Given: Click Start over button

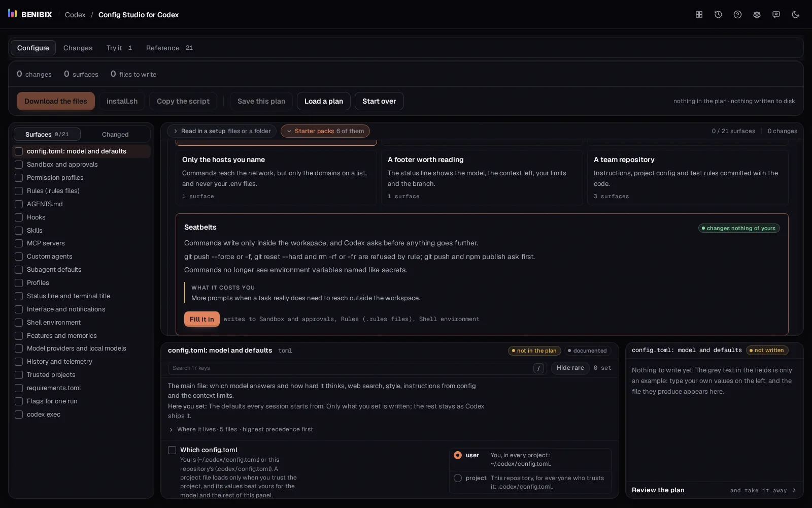Looking at the screenshot, I should pos(379,101).
